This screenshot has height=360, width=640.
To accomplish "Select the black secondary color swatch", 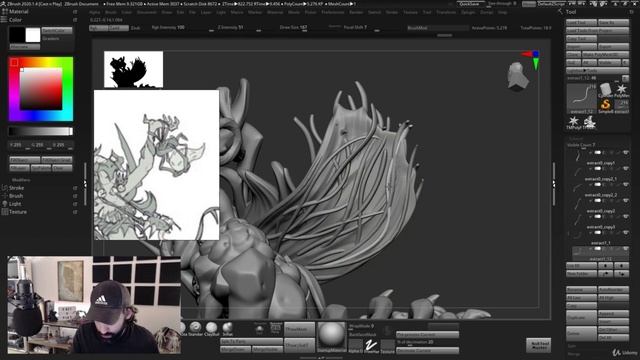I will [17, 35].
